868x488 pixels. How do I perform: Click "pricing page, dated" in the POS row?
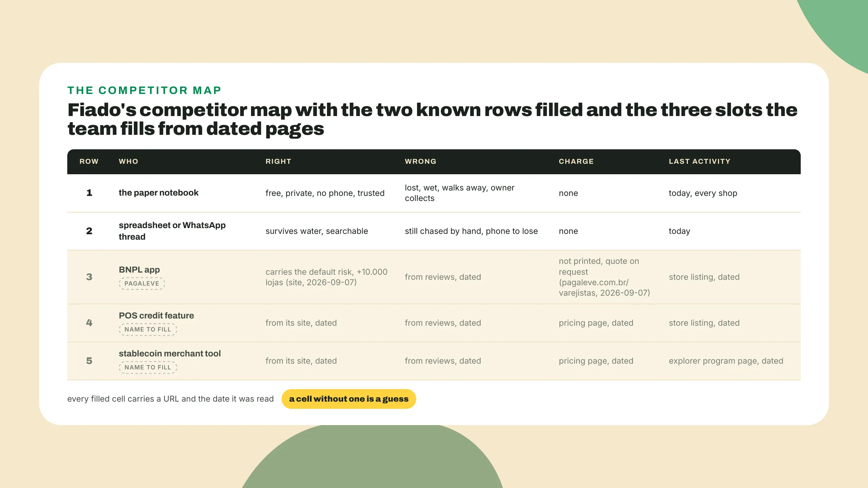[596, 323]
